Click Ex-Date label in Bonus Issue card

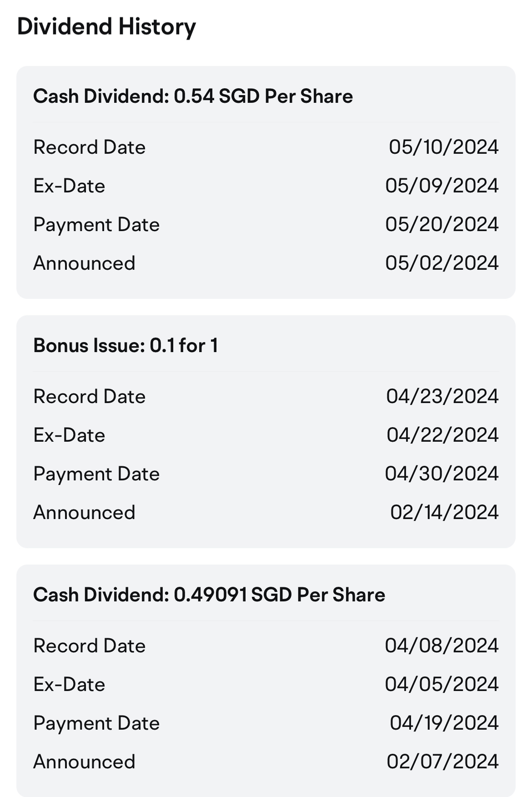(x=69, y=435)
